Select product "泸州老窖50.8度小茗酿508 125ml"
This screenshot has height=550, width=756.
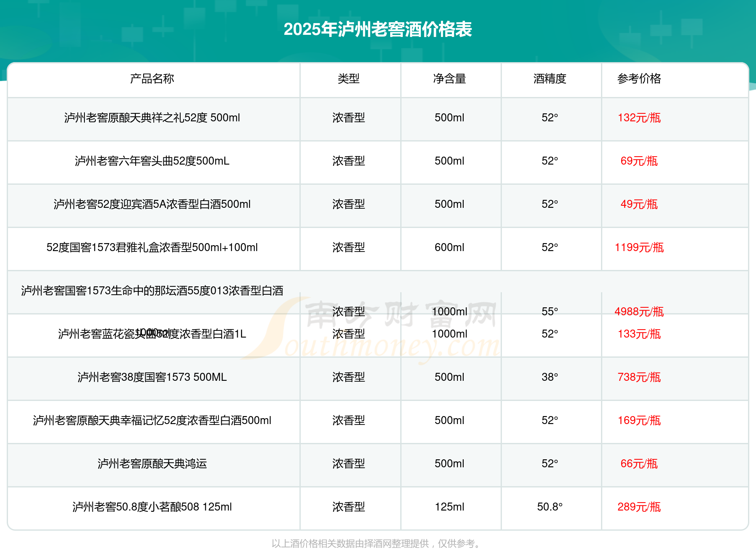tap(152, 507)
